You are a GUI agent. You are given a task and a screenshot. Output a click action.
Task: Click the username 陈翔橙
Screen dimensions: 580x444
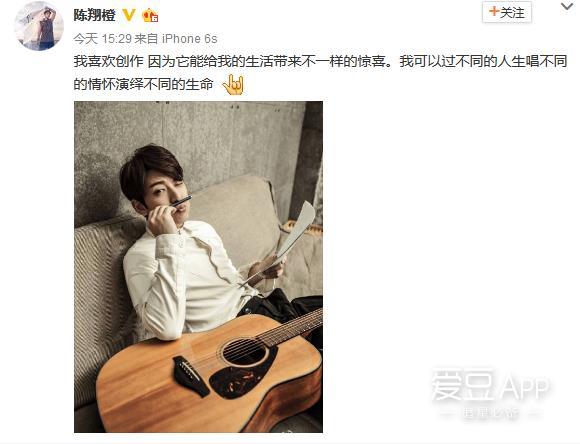pyautogui.click(x=95, y=15)
